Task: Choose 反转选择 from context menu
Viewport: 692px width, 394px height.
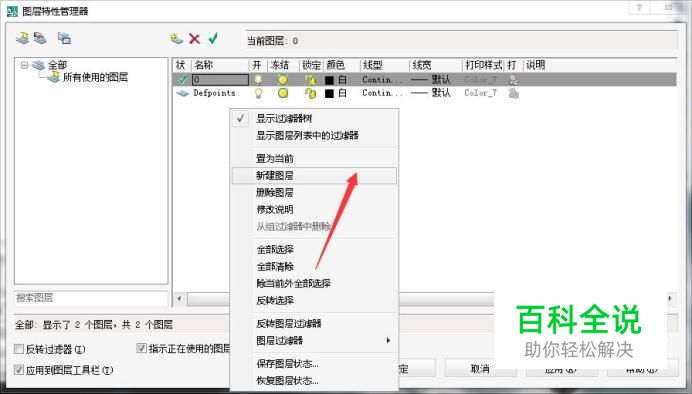Action: [x=314, y=300]
